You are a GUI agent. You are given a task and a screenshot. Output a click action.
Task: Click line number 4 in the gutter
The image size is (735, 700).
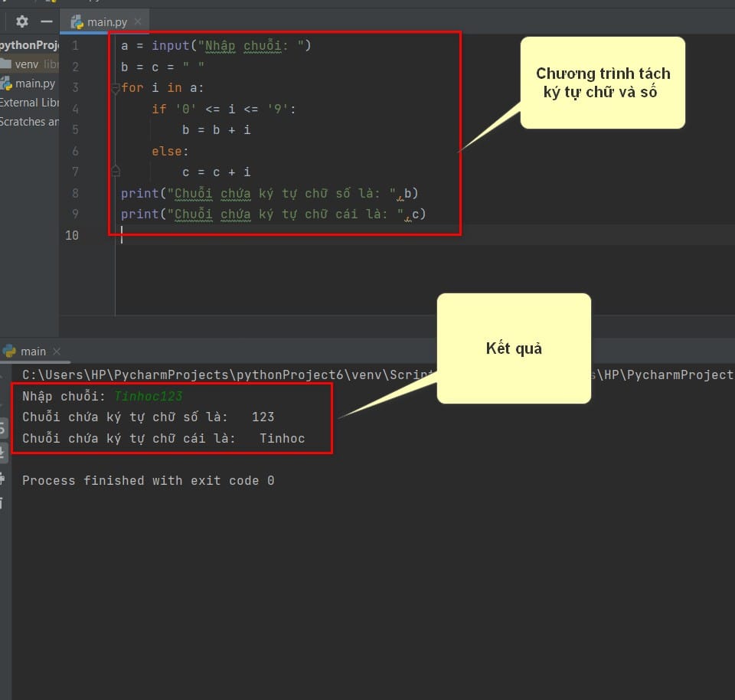(x=76, y=110)
